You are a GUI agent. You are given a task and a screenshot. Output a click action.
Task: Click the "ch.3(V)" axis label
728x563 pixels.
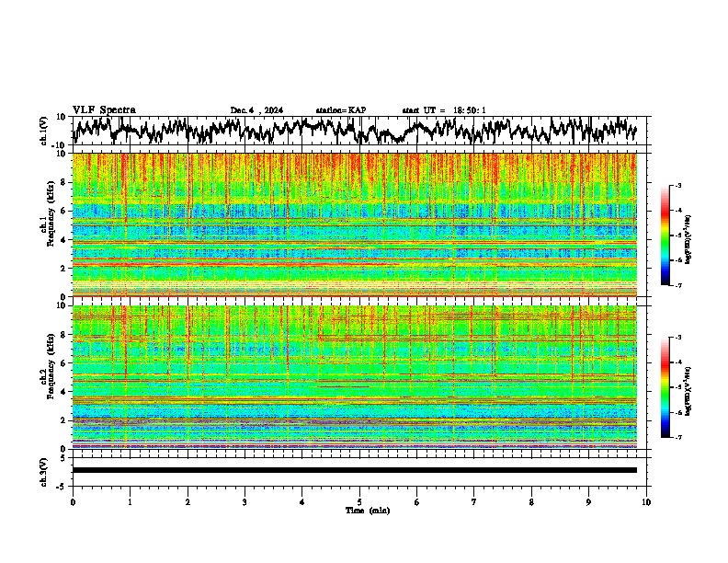click(44, 472)
